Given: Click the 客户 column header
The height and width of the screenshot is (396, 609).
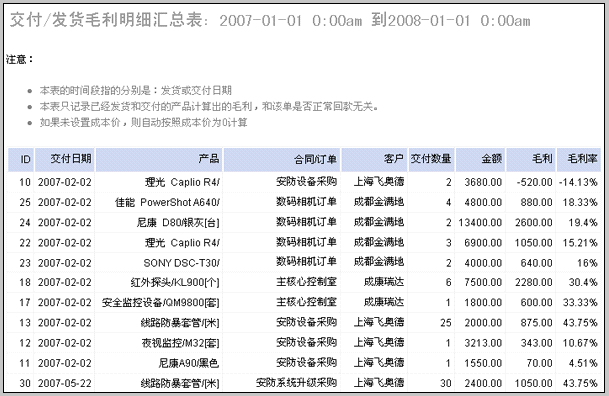Looking at the screenshot, I should (x=394, y=158).
